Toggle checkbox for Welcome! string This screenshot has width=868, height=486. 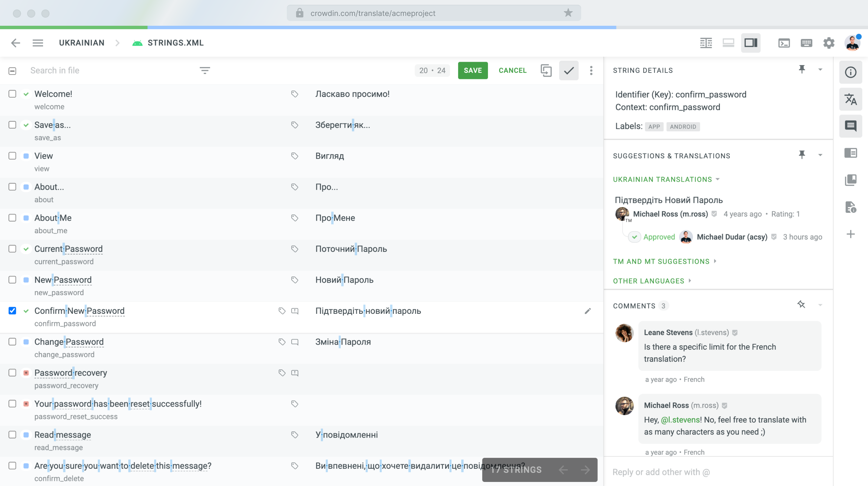pyautogui.click(x=12, y=94)
